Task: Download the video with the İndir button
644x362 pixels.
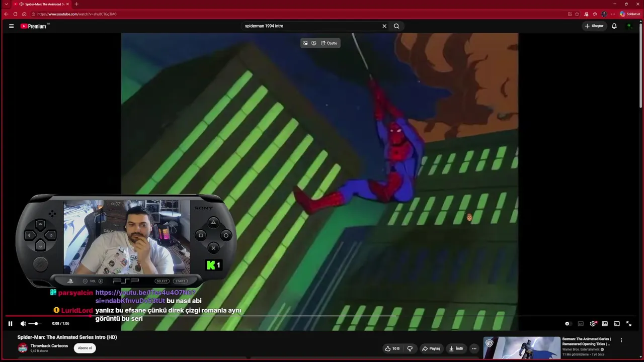Action: pyautogui.click(x=456, y=348)
